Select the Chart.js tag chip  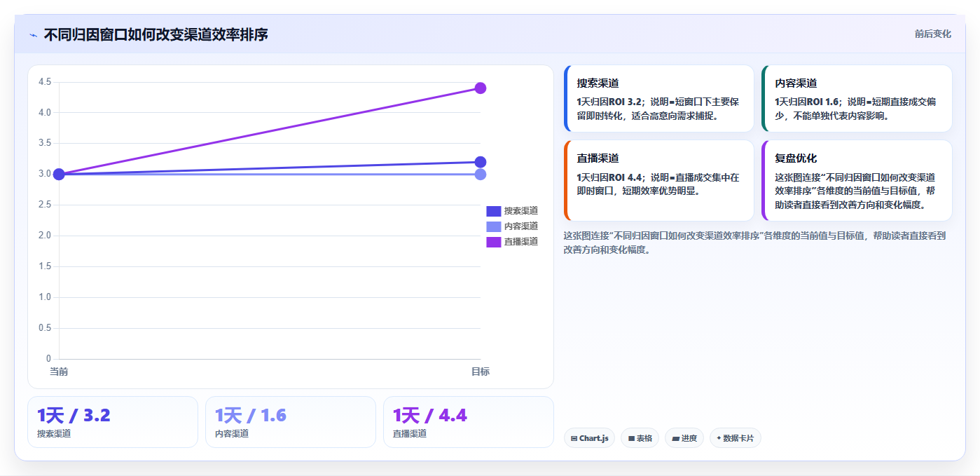click(589, 438)
